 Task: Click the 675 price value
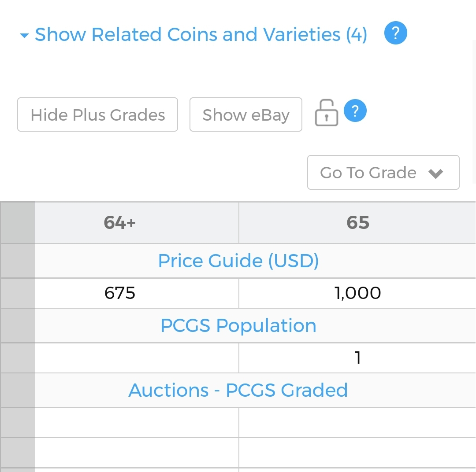click(x=119, y=293)
